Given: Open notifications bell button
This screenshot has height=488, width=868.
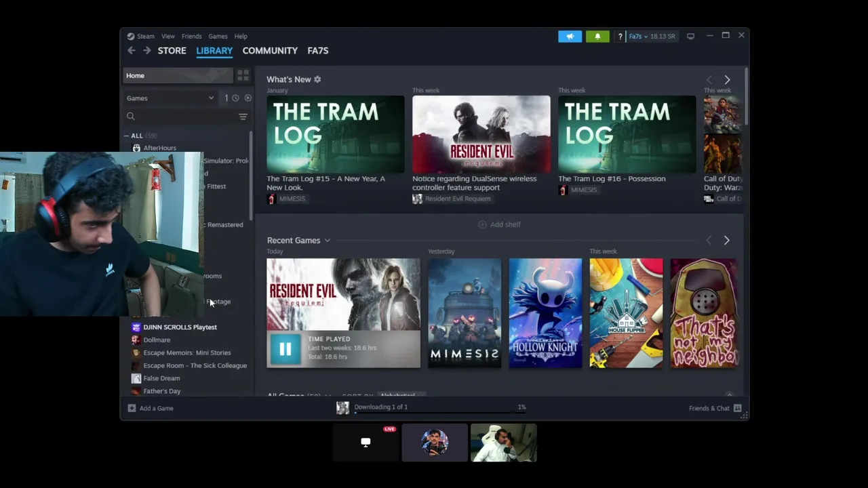Looking at the screenshot, I should (x=597, y=37).
